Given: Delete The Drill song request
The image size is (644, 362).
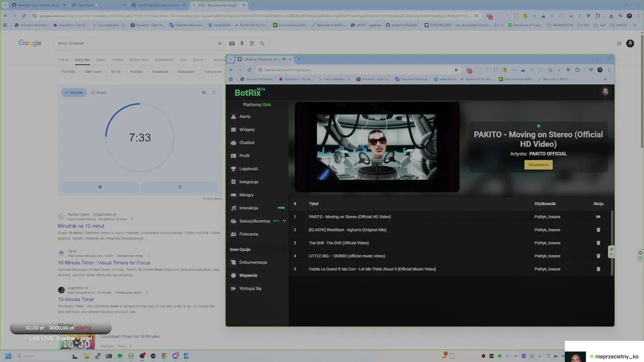Looking at the screenshot, I should click(x=598, y=243).
